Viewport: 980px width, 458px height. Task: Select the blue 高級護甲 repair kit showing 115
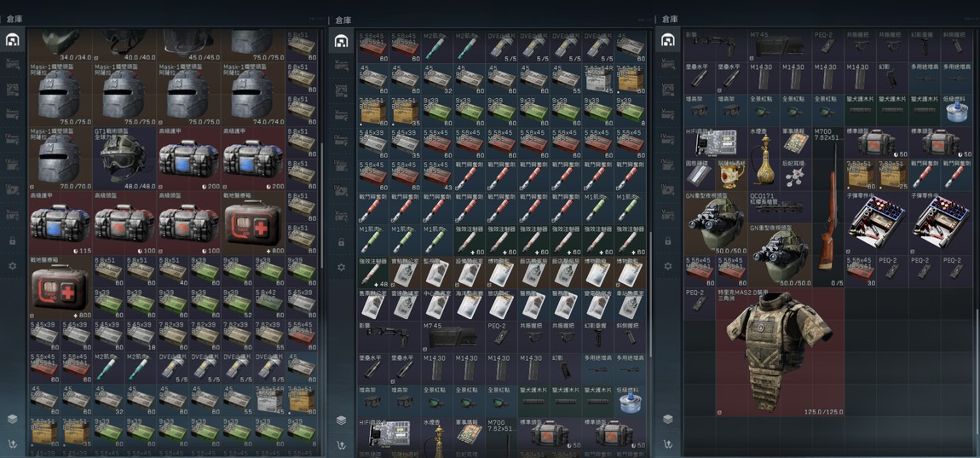60,223
